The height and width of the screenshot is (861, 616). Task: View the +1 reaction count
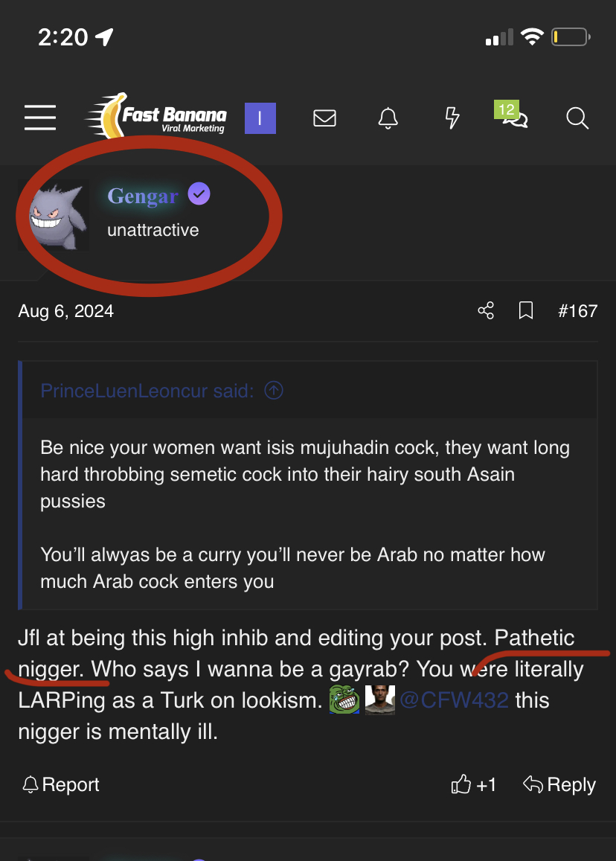click(x=486, y=784)
